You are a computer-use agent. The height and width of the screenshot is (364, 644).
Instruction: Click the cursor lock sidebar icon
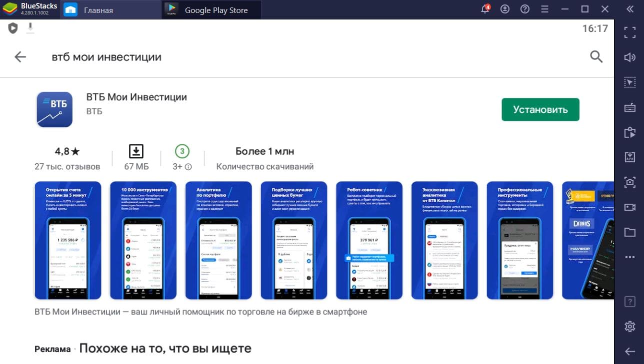point(629,82)
